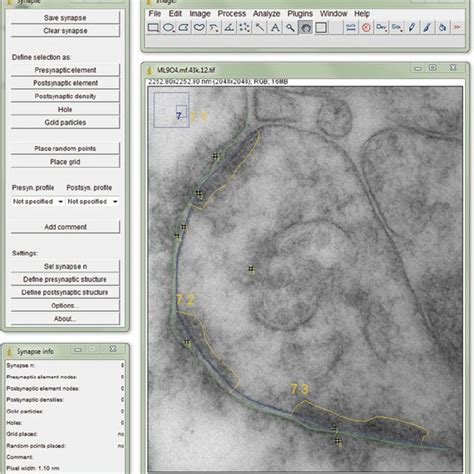
Task: Define selection as Presynaptic element
Action: click(x=65, y=70)
